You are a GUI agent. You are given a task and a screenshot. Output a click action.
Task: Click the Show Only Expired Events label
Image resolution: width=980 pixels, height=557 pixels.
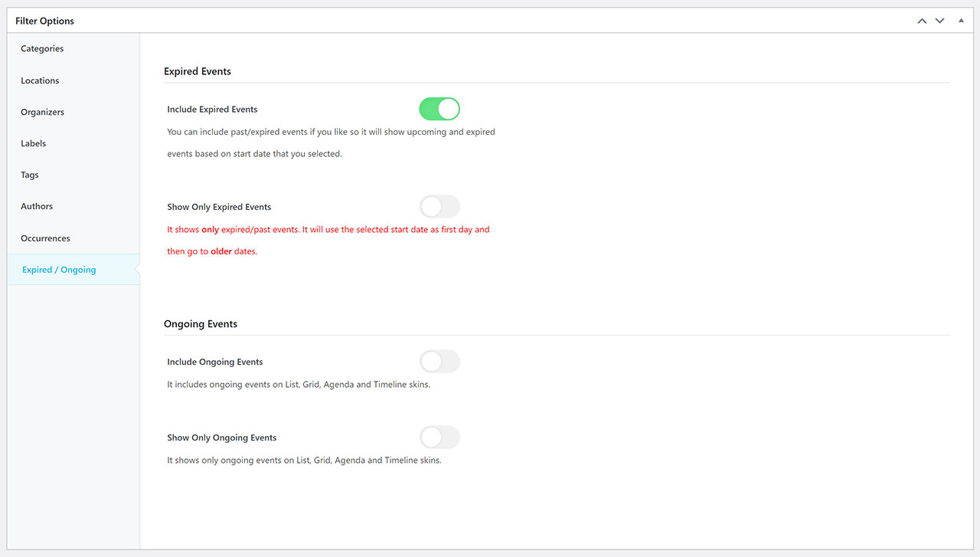pyautogui.click(x=219, y=207)
